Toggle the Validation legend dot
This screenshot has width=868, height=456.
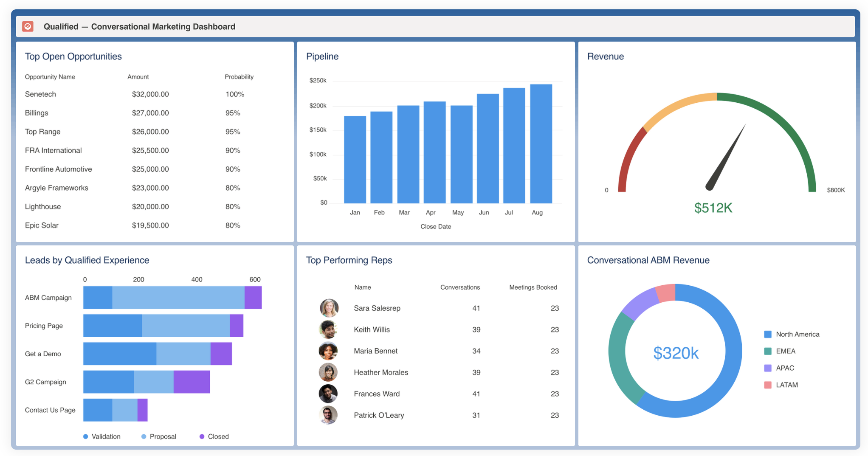(x=86, y=436)
